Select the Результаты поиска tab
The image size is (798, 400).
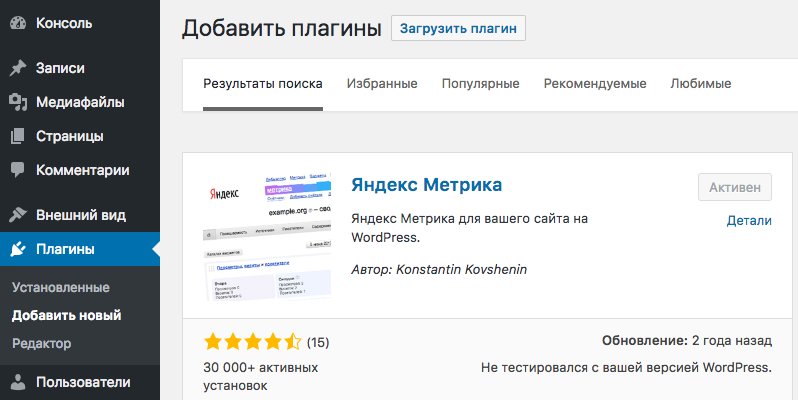(263, 84)
